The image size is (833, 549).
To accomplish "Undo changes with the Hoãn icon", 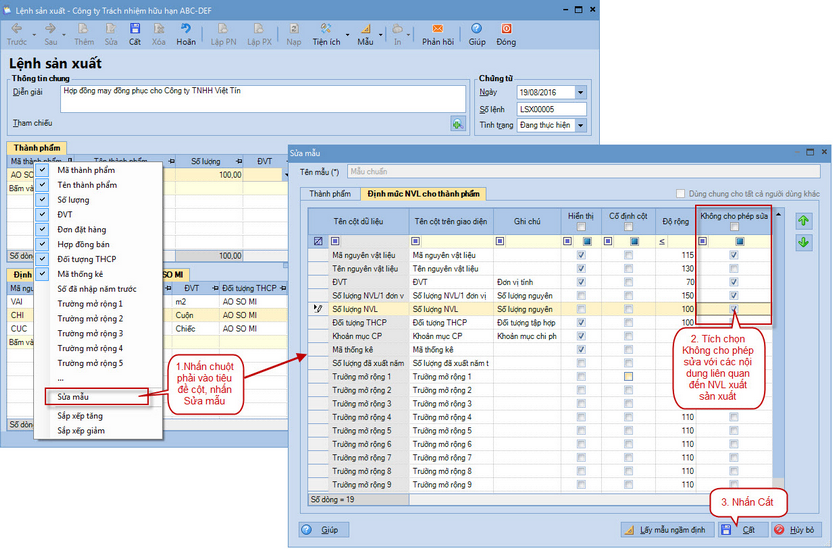I will 185,29.
